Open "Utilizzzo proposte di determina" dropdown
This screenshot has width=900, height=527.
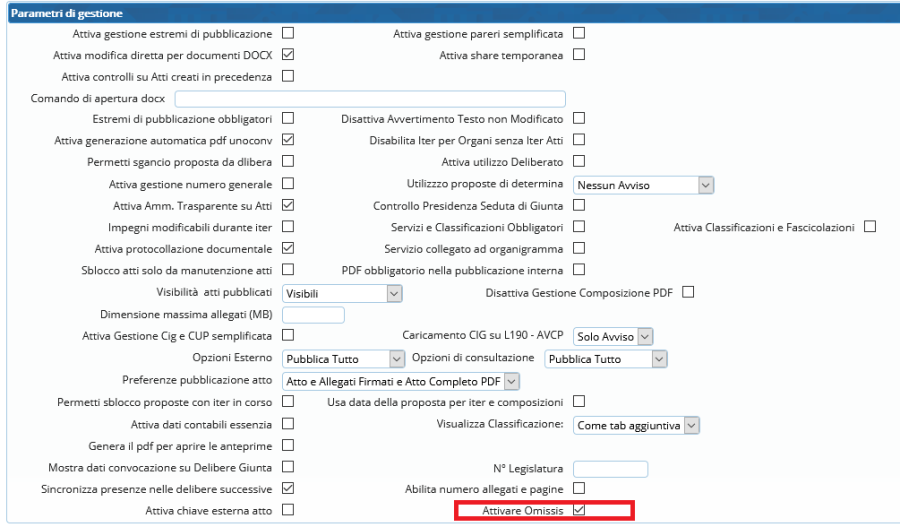[644, 184]
